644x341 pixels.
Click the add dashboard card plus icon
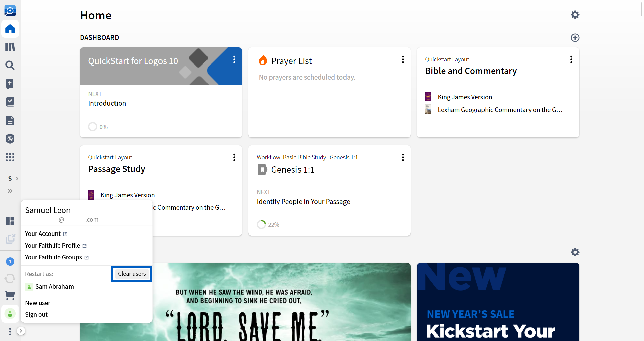click(x=575, y=38)
